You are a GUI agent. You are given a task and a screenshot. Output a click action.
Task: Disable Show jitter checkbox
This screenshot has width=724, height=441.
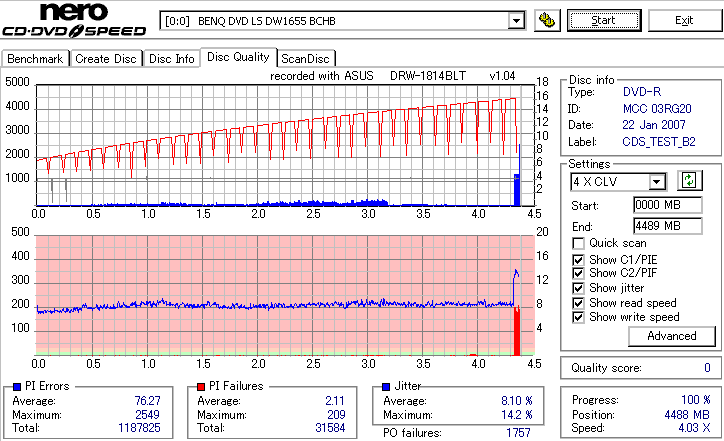coord(578,288)
